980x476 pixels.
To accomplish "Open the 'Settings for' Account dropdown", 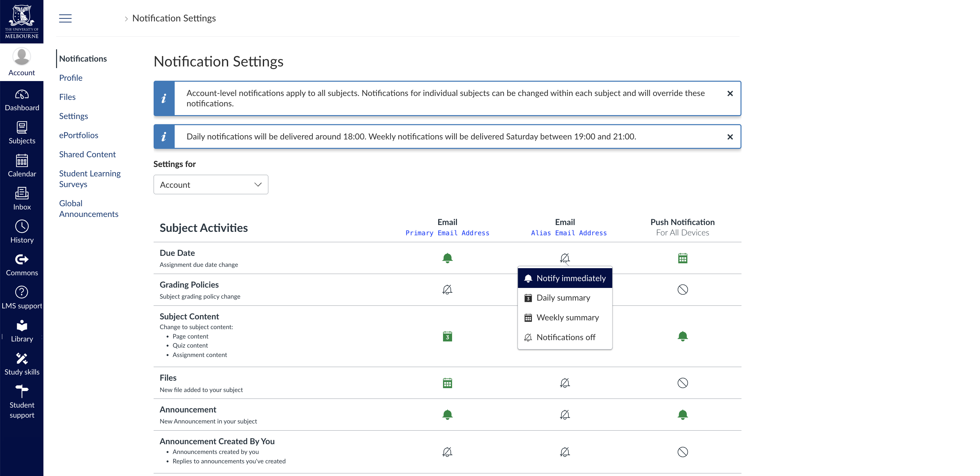I will (x=211, y=184).
